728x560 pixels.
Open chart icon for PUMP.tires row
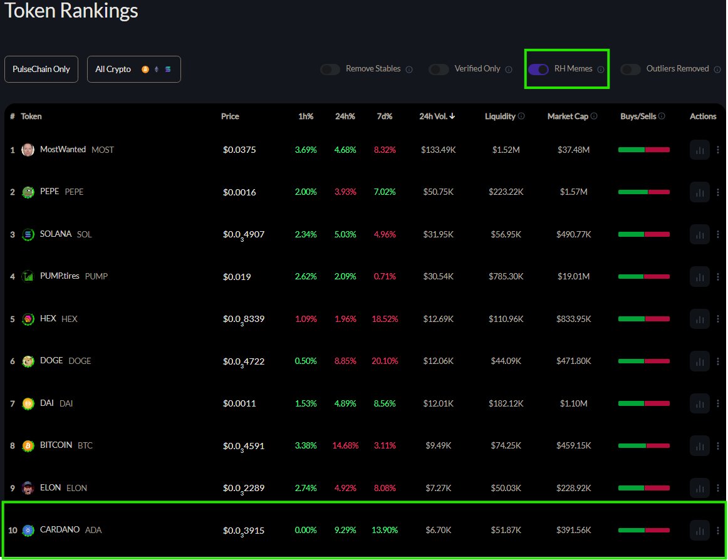[699, 277]
